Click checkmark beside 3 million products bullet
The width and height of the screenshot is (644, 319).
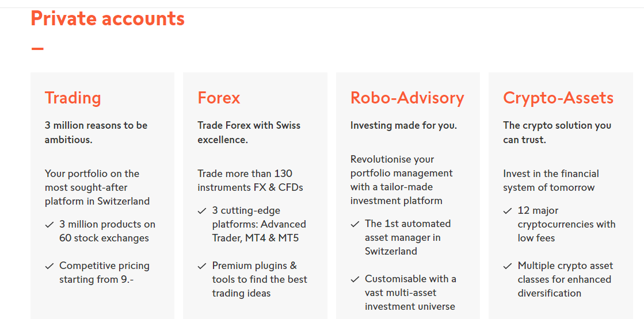click(x=49, y=225)
